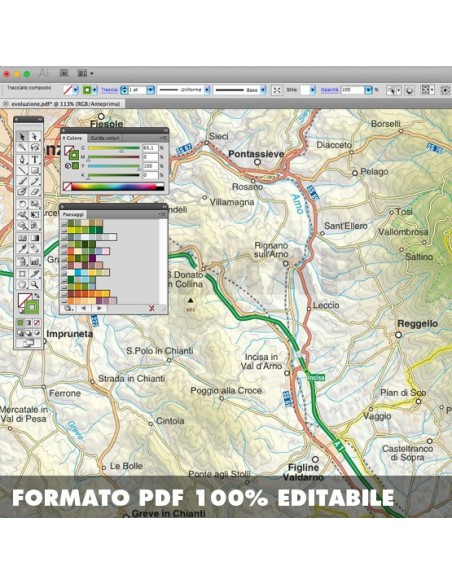This screenshot has width=452, height=584.
Task: Click the fill box in tools panel
Action: (x=22, y=298)
